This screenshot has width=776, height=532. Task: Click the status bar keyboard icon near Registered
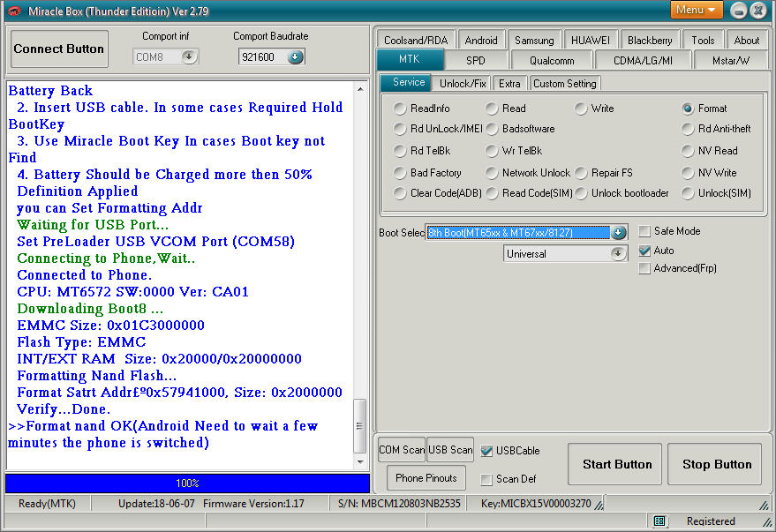659,521
